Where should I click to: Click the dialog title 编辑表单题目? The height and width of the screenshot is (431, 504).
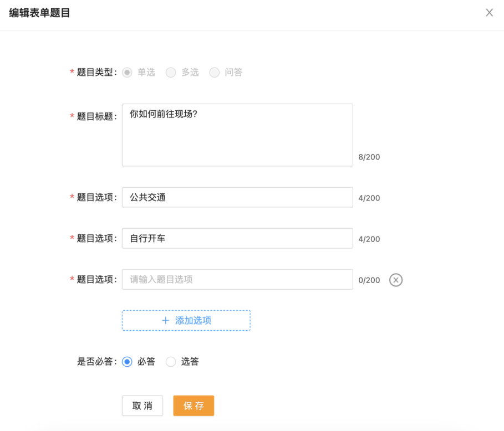point(39,13)
